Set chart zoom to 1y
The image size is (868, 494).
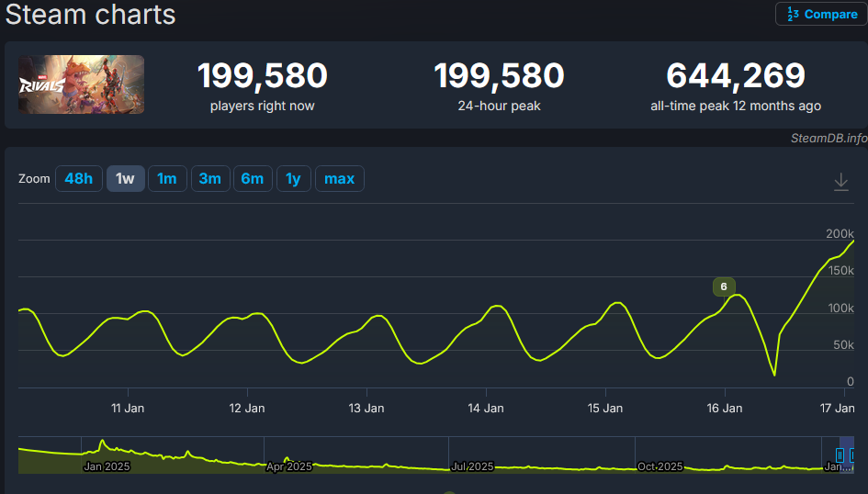coord(293,179)
